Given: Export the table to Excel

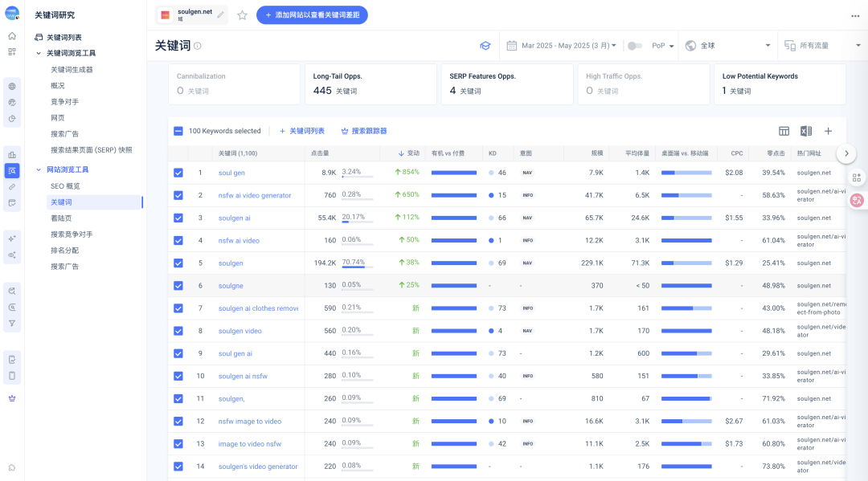Looking at the screenshot, I should 806,131.
